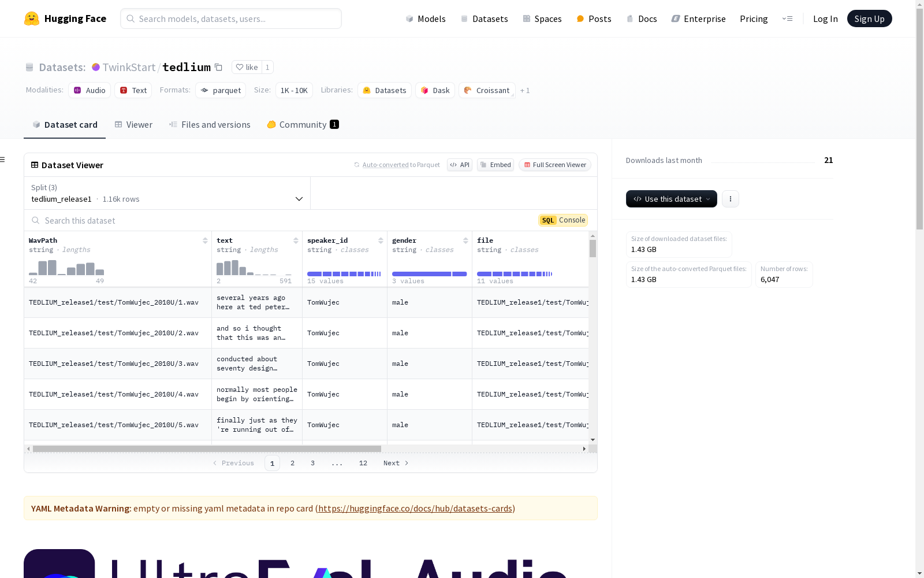Show the +1 more libraries
This screenshot has height=578, width=924.
tap(525, 90)
